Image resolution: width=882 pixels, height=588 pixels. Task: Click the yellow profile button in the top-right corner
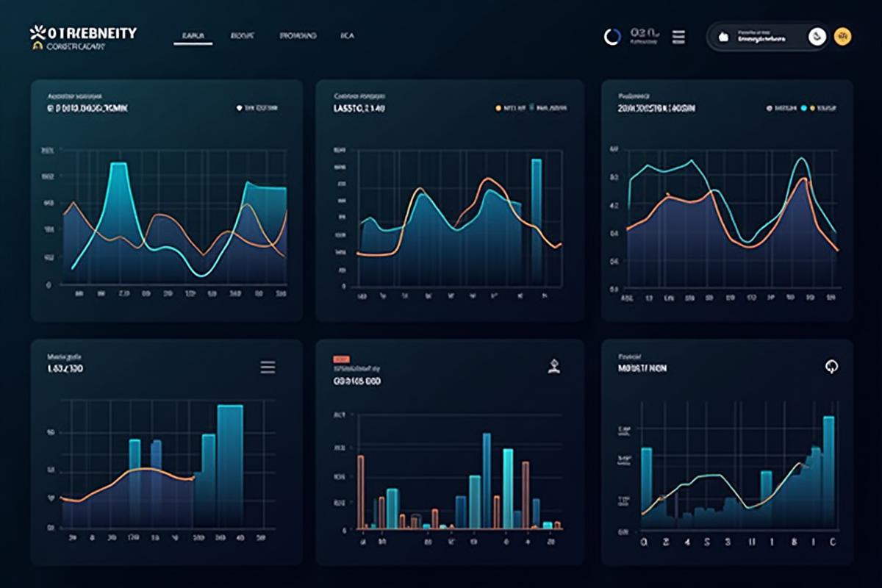[x=842, y=37]
